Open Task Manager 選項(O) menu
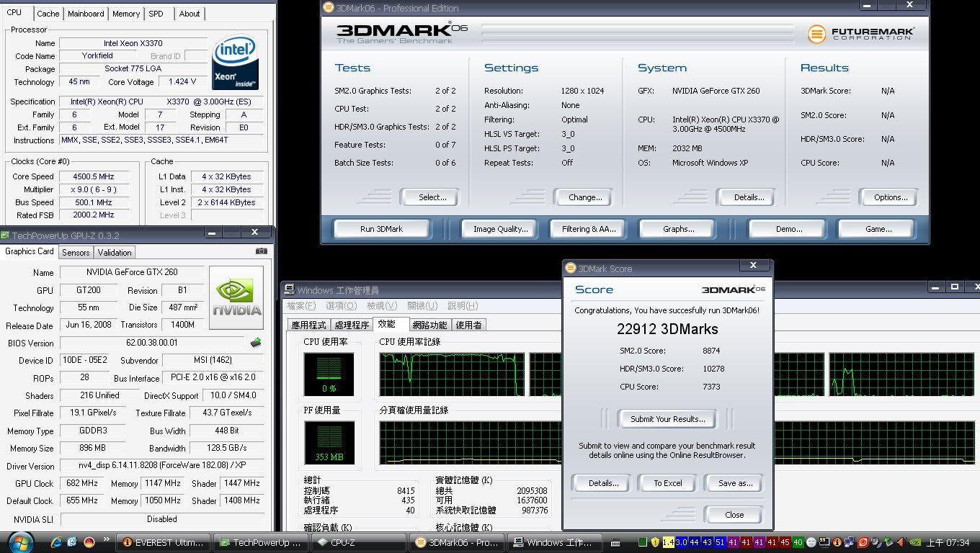 point(340,306)
